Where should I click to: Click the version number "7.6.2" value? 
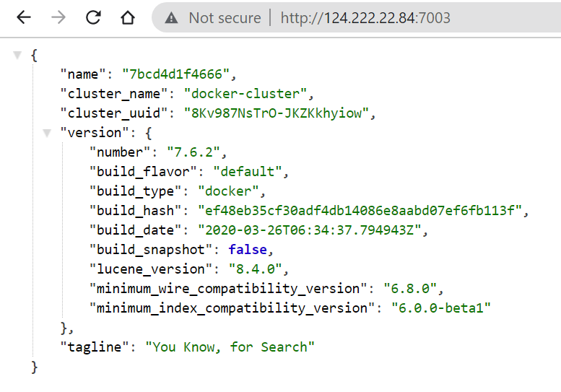tap(197, 152)
